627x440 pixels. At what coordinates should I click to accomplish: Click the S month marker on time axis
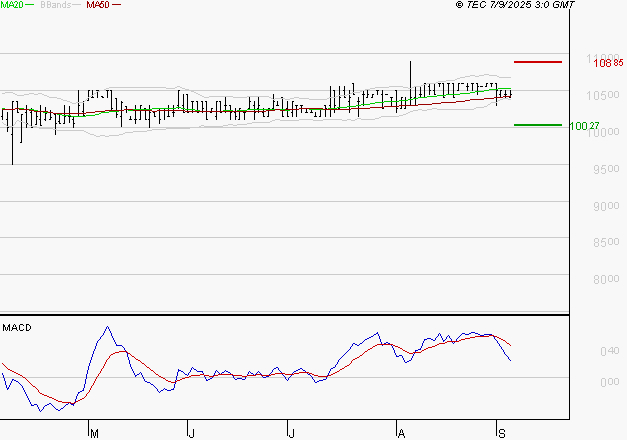[501, 432]
